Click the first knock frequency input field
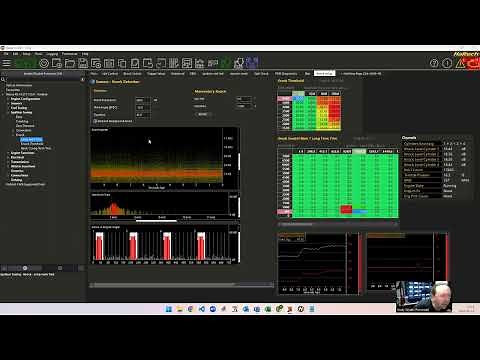The width and height of the screenshot is (480, 360). [143, 100]
